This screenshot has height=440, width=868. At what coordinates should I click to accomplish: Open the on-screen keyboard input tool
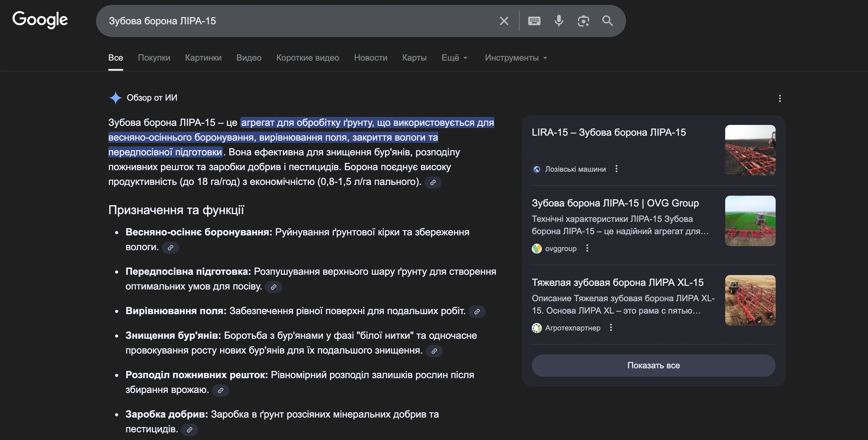(x=534, y=21)
